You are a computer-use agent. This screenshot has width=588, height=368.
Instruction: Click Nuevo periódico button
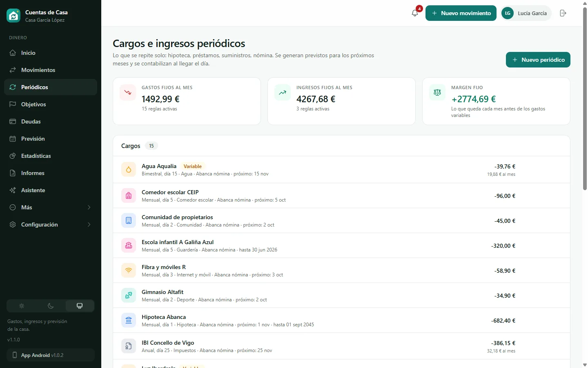coord(538,60)
